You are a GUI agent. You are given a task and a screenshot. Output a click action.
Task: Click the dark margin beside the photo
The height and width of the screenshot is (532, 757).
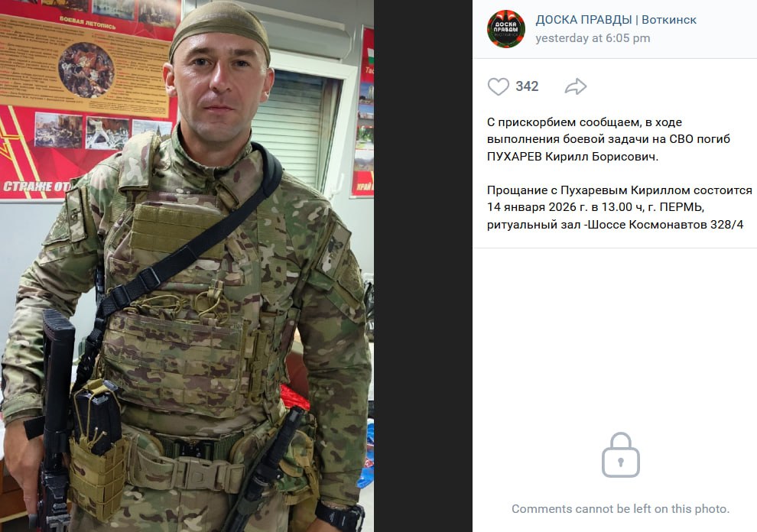pyautogui.click(x=423, y=266)
